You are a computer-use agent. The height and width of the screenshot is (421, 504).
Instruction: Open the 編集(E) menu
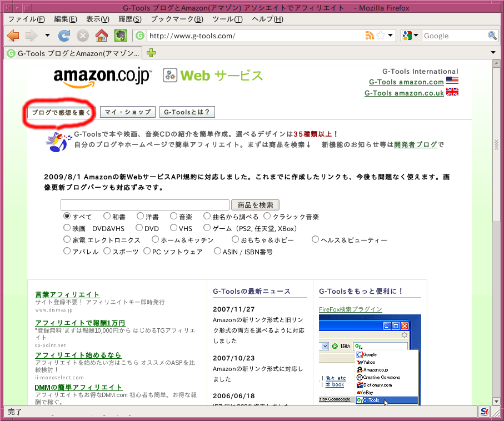(66, 19)
